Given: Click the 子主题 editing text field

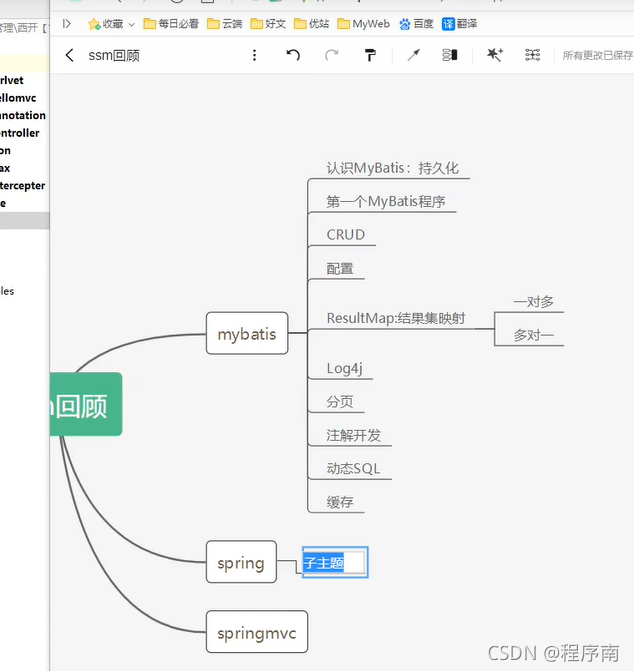Looking at the screenshot, I should (x=335, y=562).
